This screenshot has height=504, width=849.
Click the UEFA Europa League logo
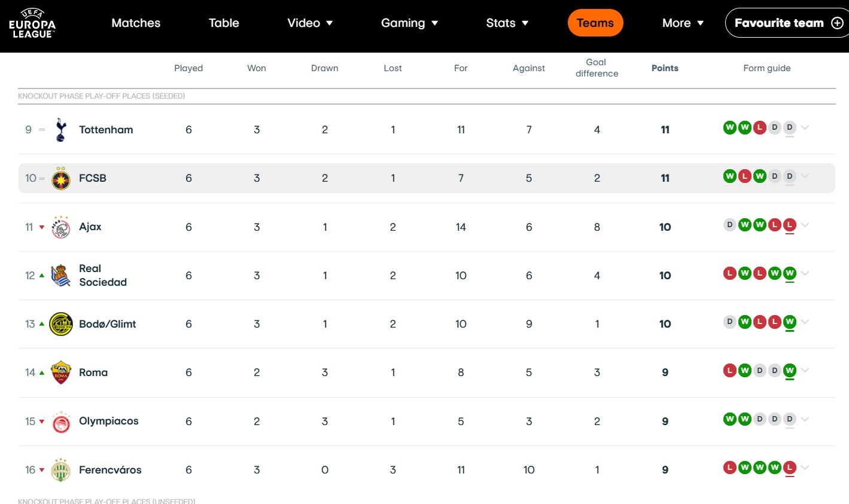pos(32,23)
